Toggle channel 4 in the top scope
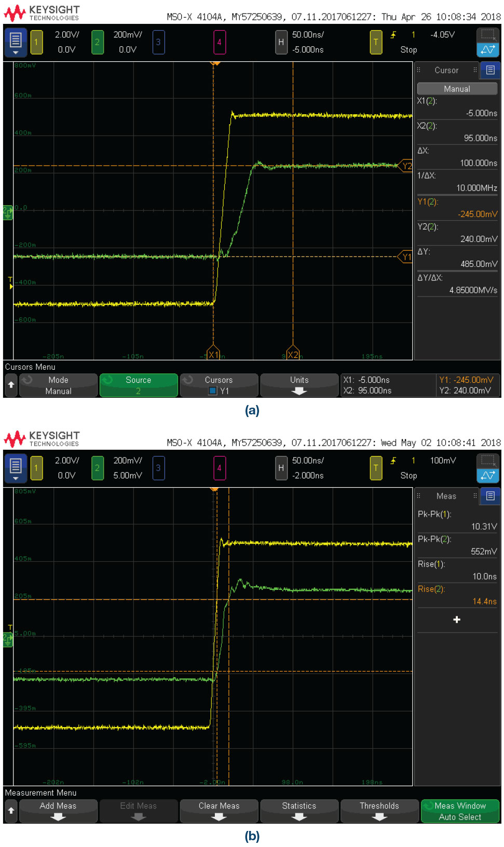This screenshot has width=504, height=847. click(x=219, y=43)
